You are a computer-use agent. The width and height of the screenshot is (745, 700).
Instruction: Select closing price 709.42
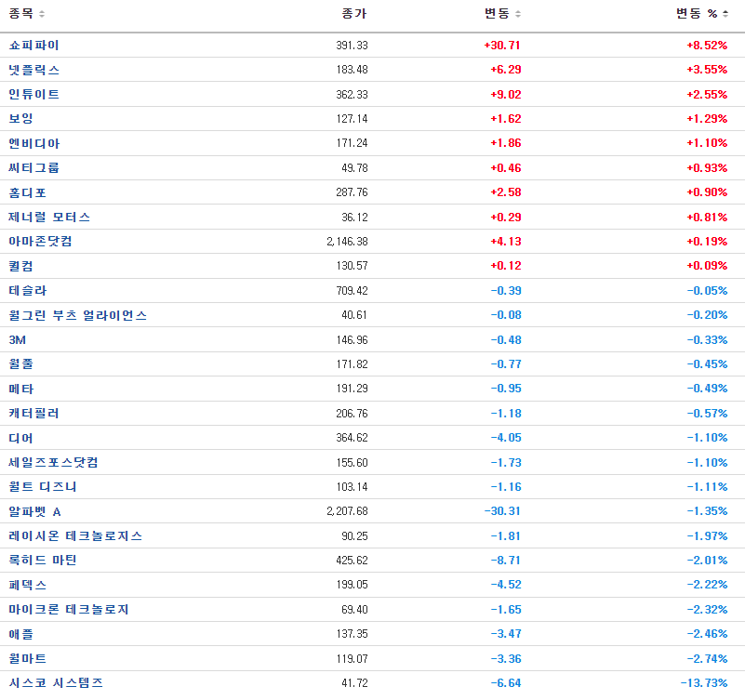click(352, 291)
